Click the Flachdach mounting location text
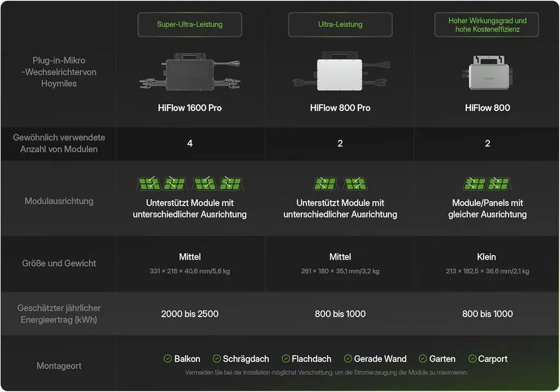Viewport: 560px width, 392px height. [311, 359]
